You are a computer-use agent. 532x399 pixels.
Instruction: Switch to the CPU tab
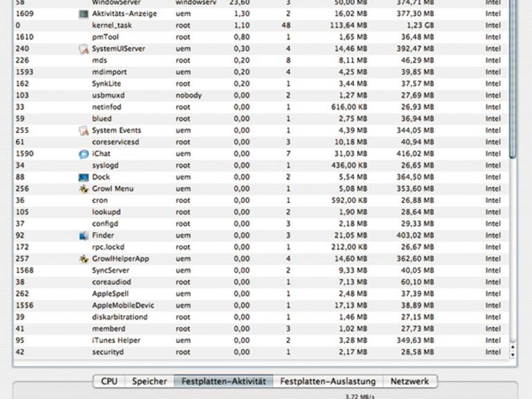click(109, 381)
